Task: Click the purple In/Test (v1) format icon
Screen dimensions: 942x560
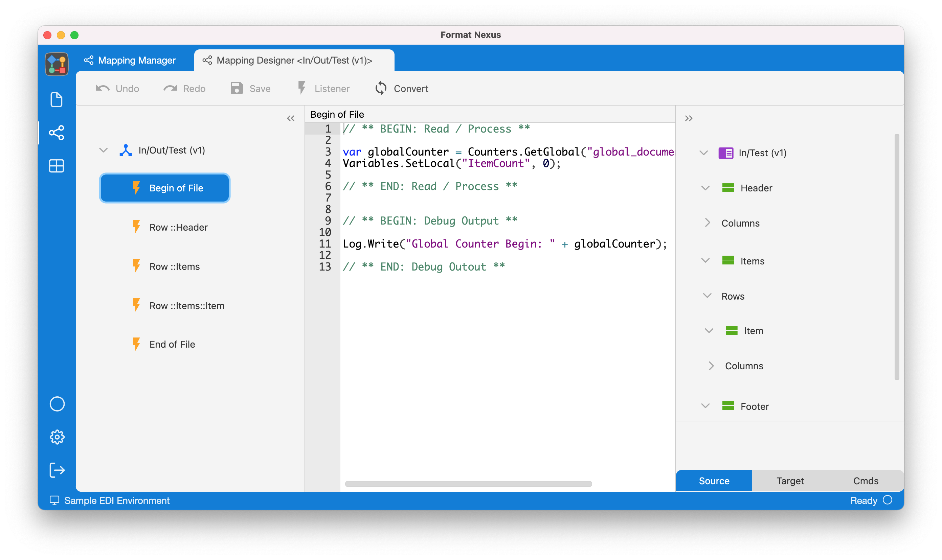Action: tap(726, 153)
